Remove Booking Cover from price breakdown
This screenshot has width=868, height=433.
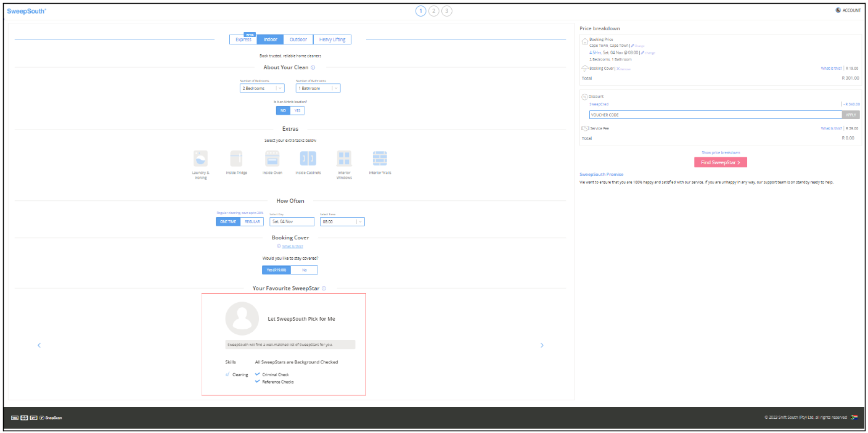click(x=623, y=69)
